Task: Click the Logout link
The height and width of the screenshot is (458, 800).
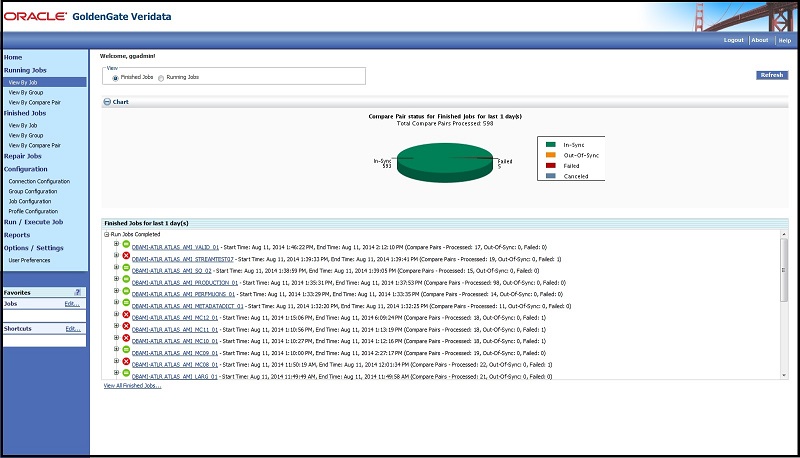Action: tap(733, 40)
